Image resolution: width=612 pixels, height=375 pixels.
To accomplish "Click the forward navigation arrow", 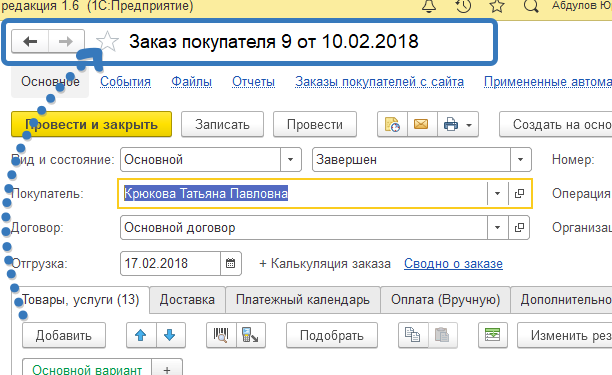I will (66, 41).
